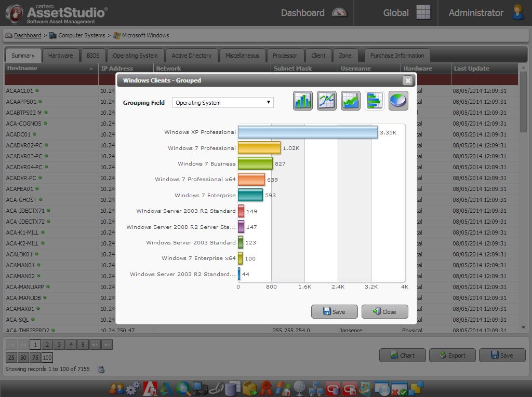Select the horizontal bar chart icon

click(x=375, y=101)
